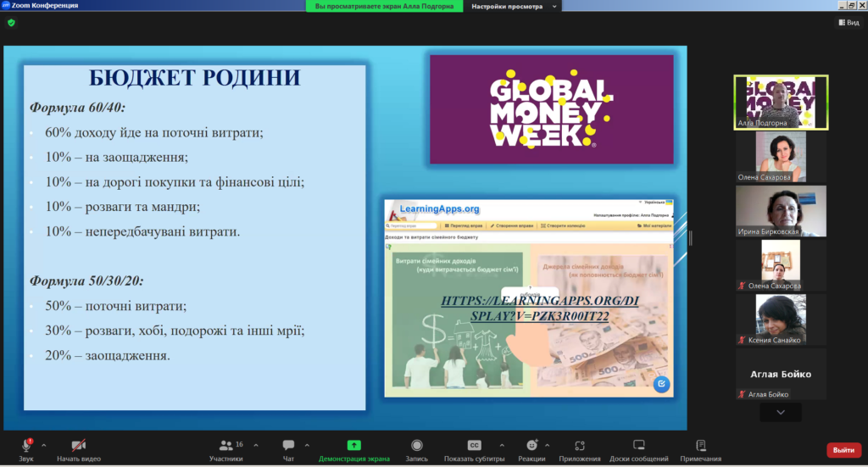Select Ирина Бирковская video thumbnail
This screenshot has width=868, height=467.
pyautogui.click(x=781, y=211)
